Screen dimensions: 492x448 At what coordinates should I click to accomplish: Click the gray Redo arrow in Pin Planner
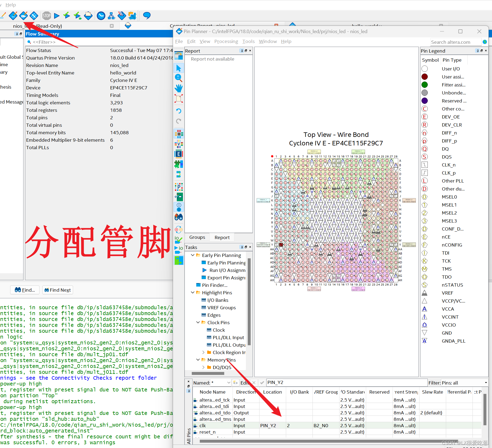179,121
